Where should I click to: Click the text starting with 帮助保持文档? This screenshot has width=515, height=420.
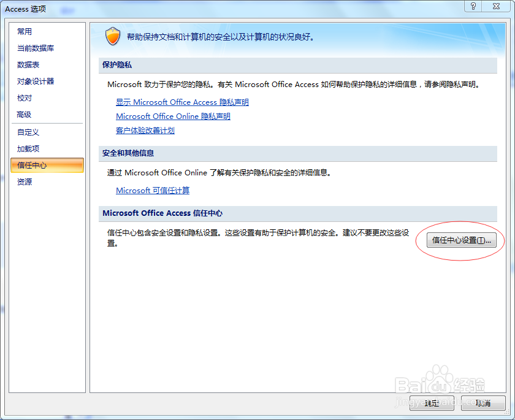[x=220, y=37]
